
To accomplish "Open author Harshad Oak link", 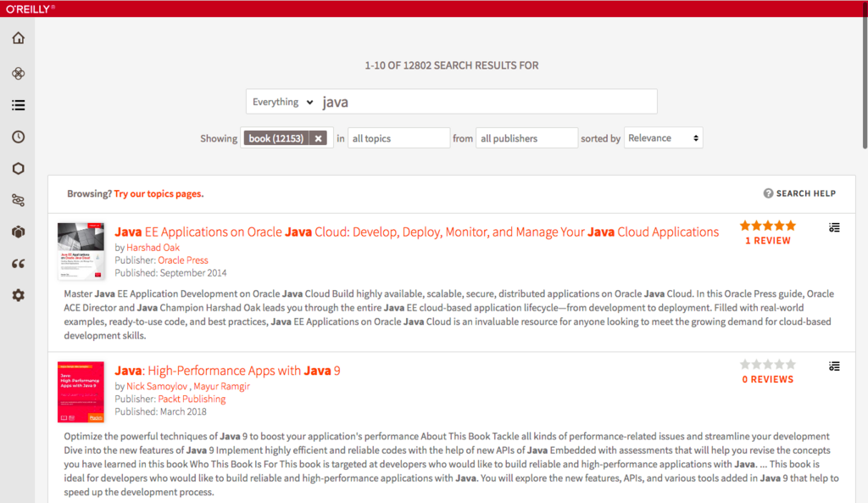I will coord(153,248).
